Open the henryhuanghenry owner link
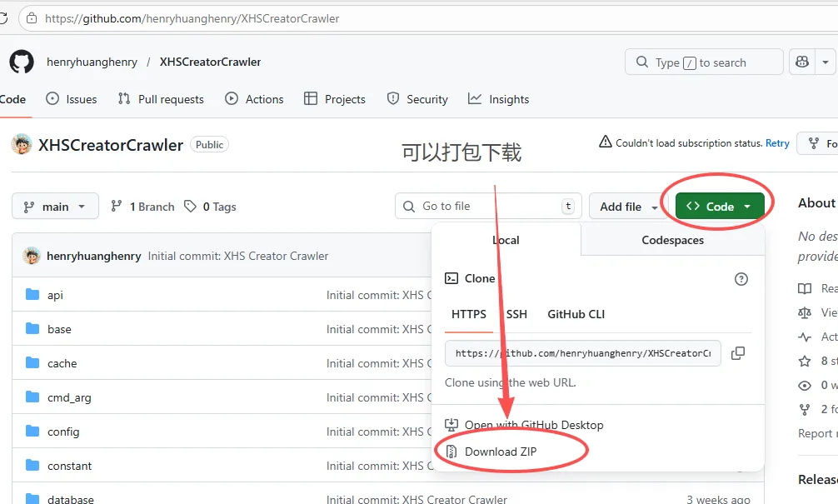This screenshot has width=838, height=504. pos(92,62)
